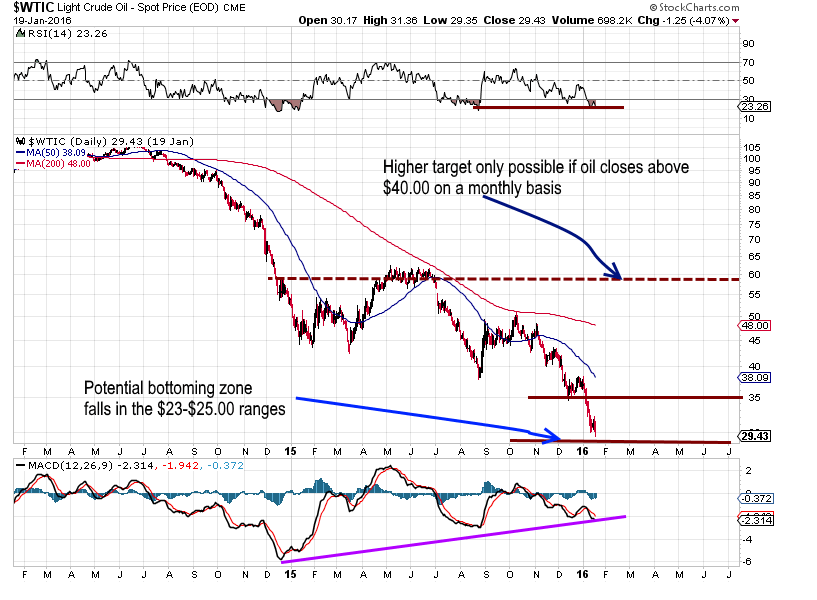817x600 pixels.
Task: Click the RSI(14) indicator icon
Action: 20,34
